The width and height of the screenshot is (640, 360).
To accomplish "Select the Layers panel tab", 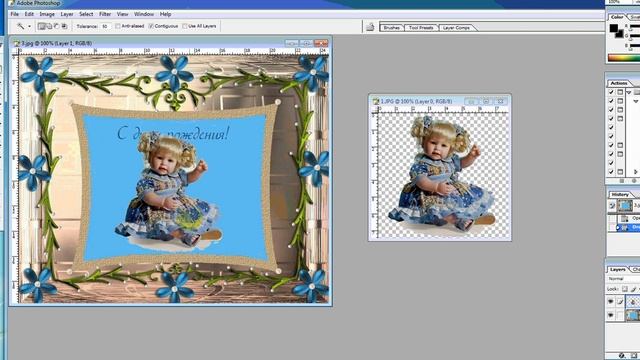I will point(618,270).
